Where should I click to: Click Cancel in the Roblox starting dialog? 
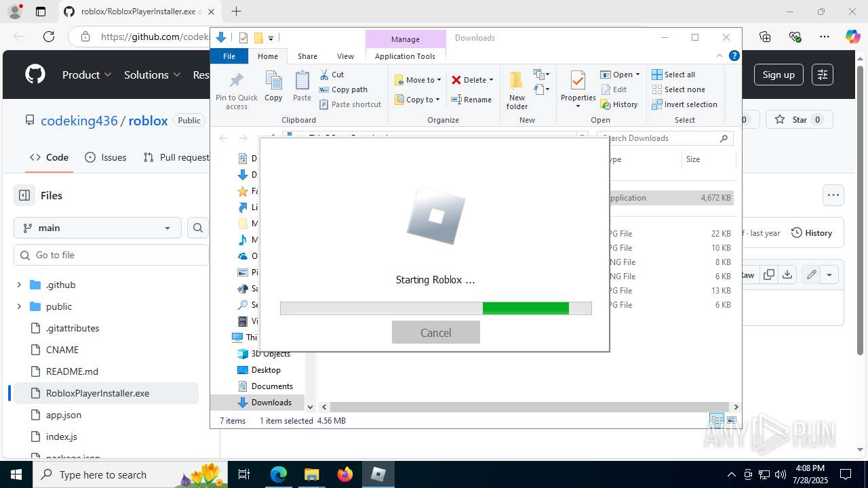click(x=435, y=332)
